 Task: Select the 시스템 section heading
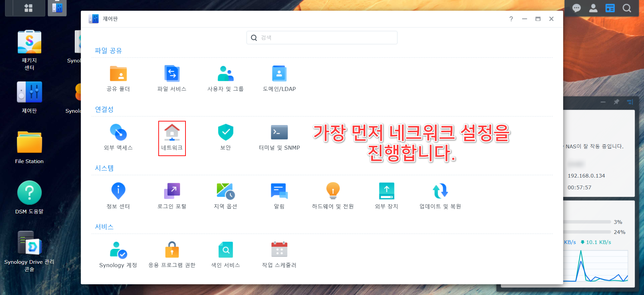[104, 168]
